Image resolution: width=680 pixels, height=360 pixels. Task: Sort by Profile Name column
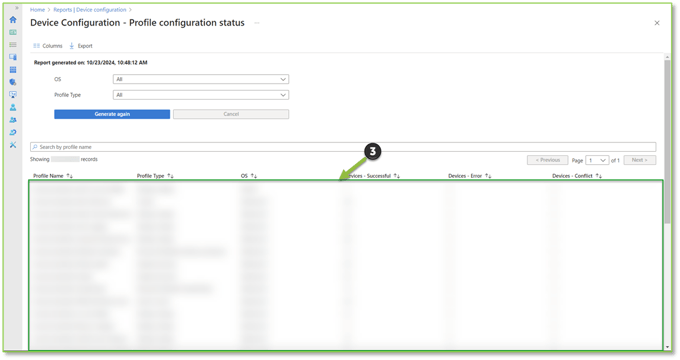click(53, 176)
